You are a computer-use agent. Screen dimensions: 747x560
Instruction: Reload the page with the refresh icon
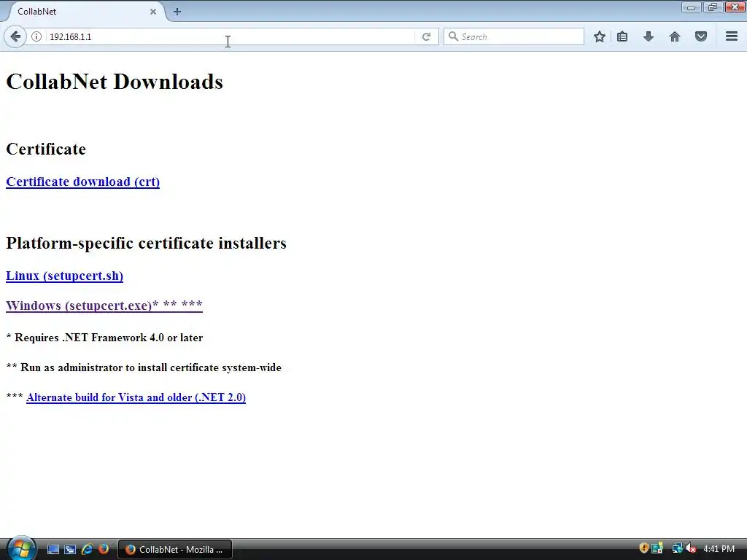tap(426, 36)
